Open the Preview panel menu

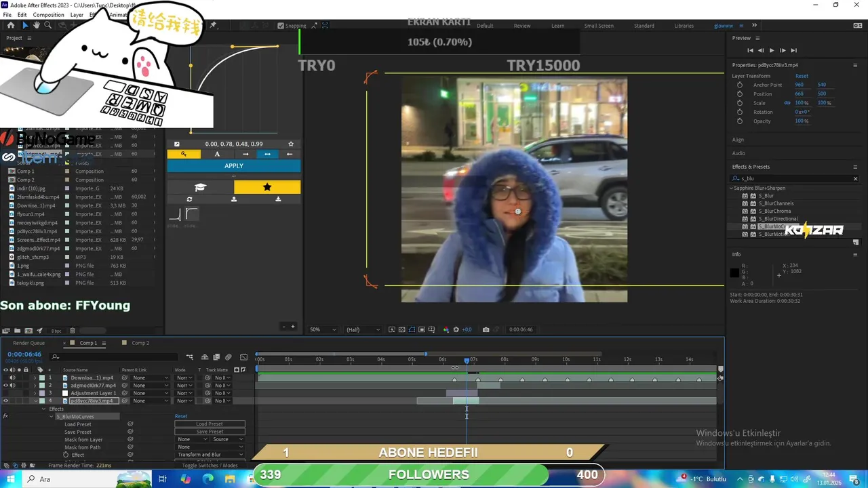click(757, 38)
